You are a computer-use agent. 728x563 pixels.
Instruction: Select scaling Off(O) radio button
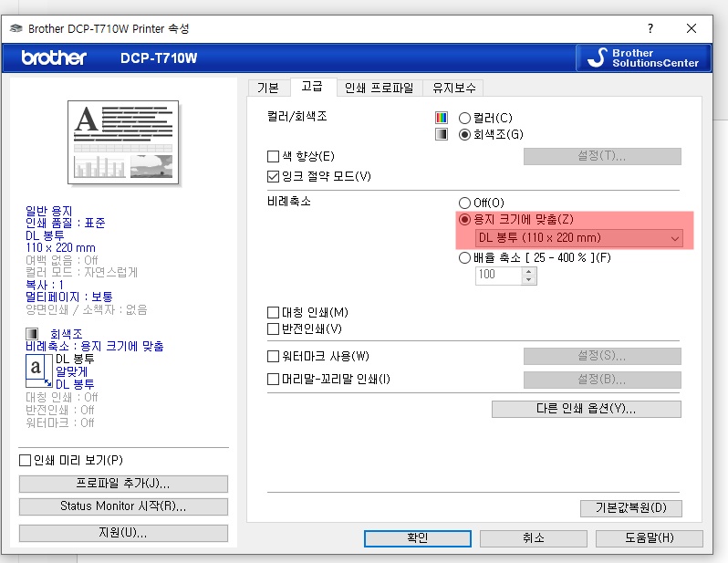click(464, 203)
